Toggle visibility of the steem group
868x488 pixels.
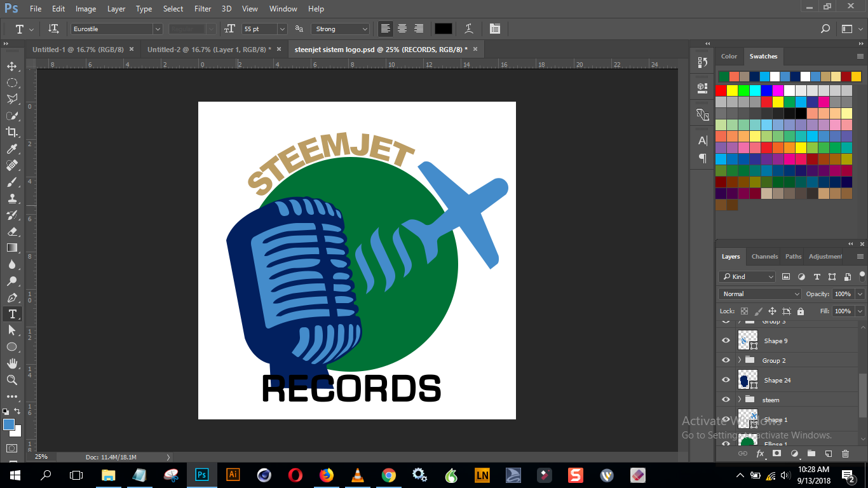(x=726, y=400)
